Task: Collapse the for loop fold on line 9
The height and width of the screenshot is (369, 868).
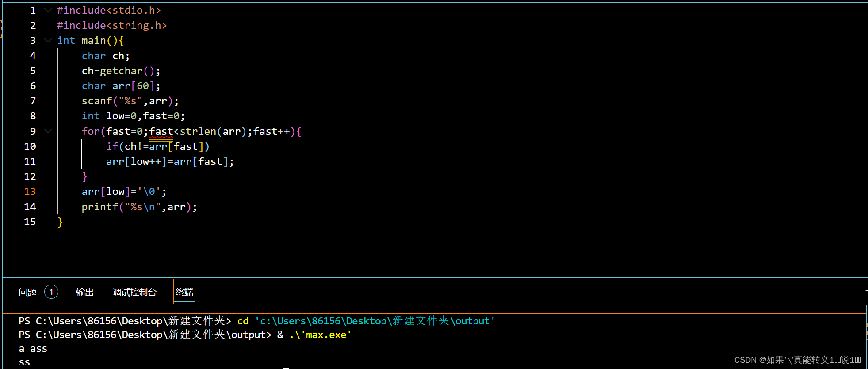Action: pos(48,131)
